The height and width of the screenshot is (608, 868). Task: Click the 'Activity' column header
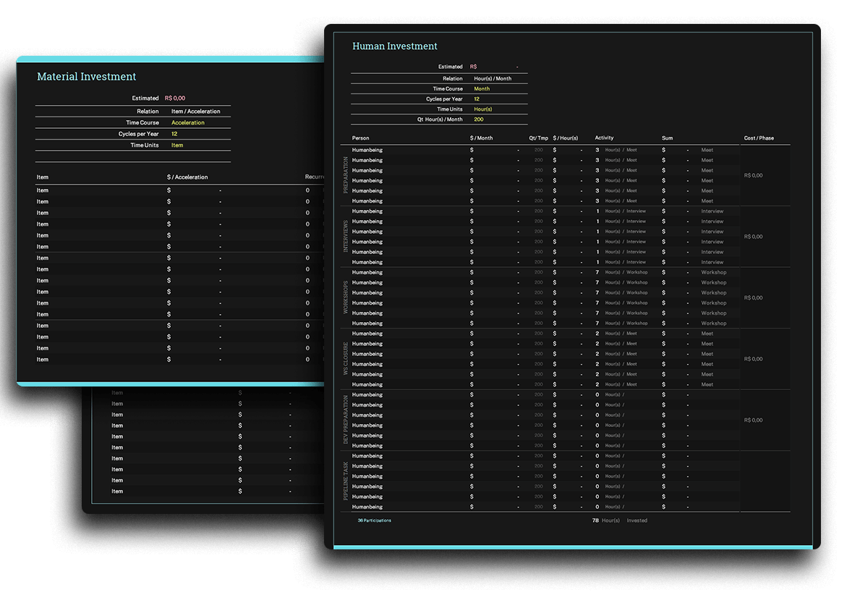(x=604, y=138)
